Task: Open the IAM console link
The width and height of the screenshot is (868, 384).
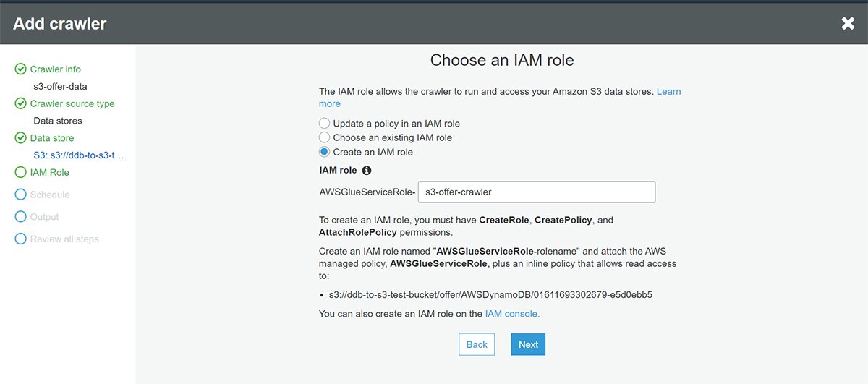Action: point(512,314)
